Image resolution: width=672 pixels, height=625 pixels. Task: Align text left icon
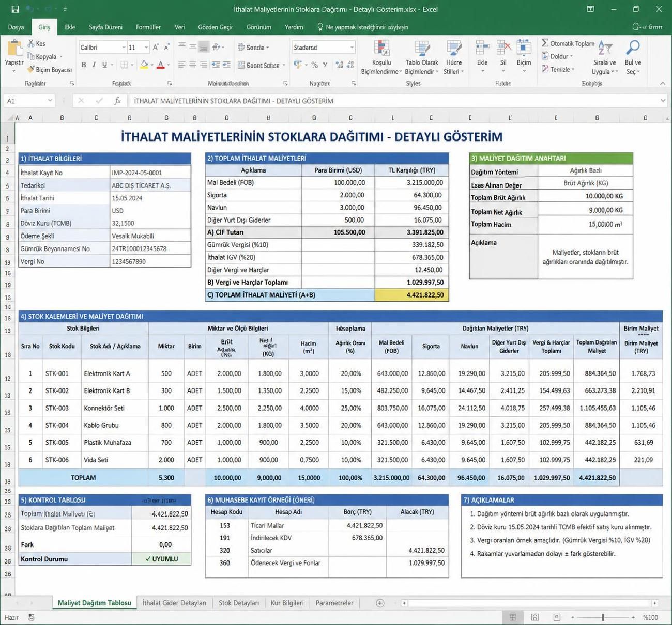tap(181, 65)
